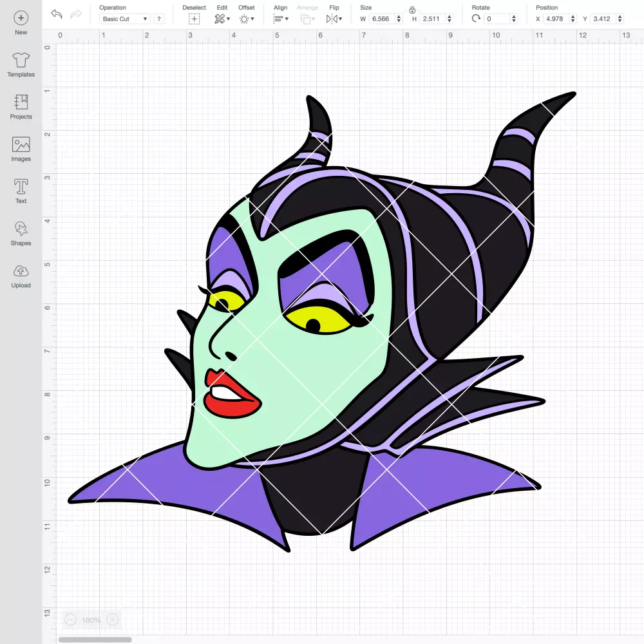Screen dimensions: 644x644
Task: Open the Flip options dropdown
Action: click(x=334, y=19)
